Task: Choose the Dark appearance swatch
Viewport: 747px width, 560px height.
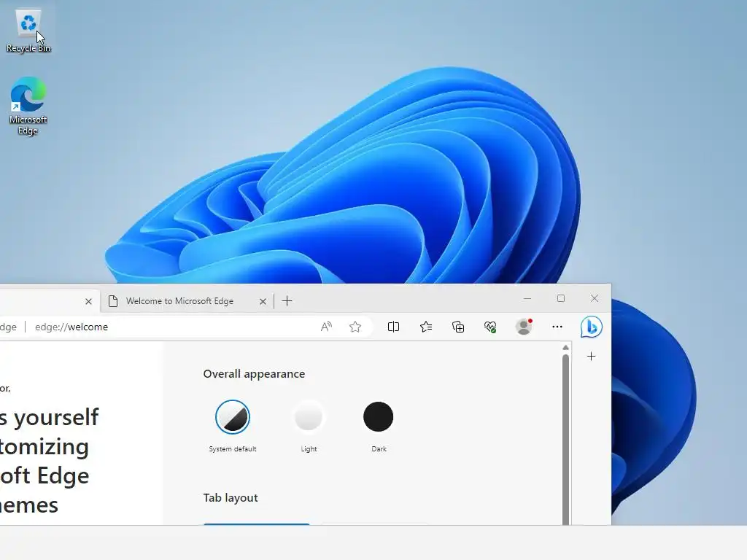Action: [x=379, y=416]
